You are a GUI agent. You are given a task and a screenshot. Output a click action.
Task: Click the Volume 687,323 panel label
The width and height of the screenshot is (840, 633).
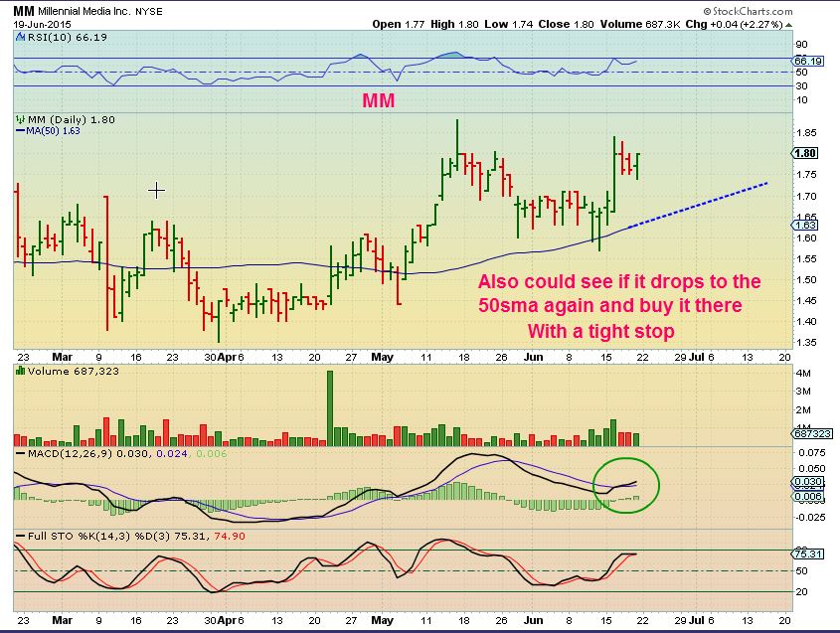pyautogui.click(x=74, y=371)
